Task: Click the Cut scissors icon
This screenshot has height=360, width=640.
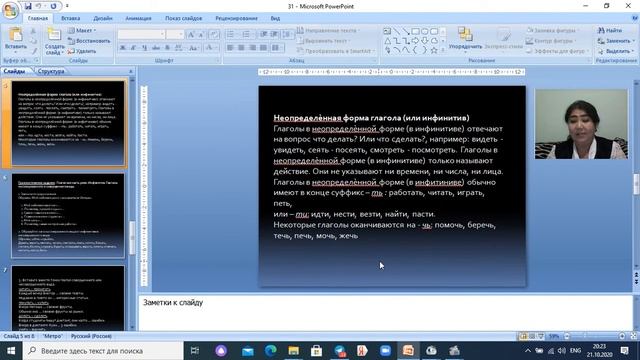Action: (33, 31)
